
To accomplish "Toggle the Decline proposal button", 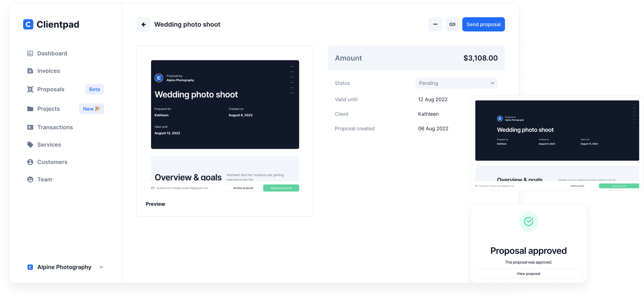I will 243,188.
